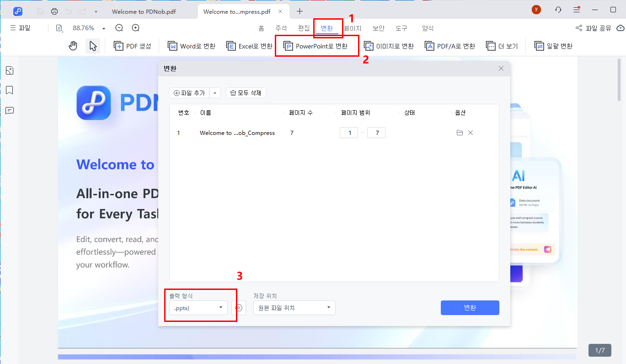Image resolution: width=626 pixels, height=364 pixels.
Task: Click the Word로 변환 conversion icon
Action: [191, 45]
